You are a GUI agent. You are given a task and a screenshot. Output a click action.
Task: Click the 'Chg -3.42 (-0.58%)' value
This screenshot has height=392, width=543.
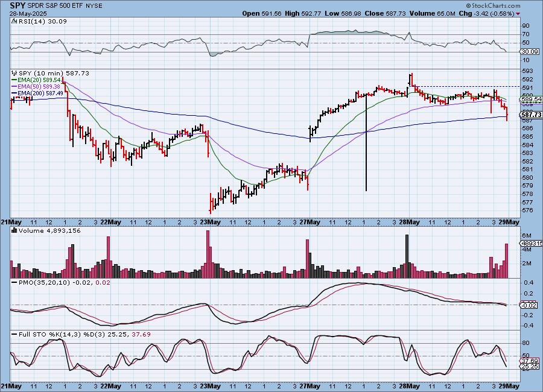click(x=486, y=13)
